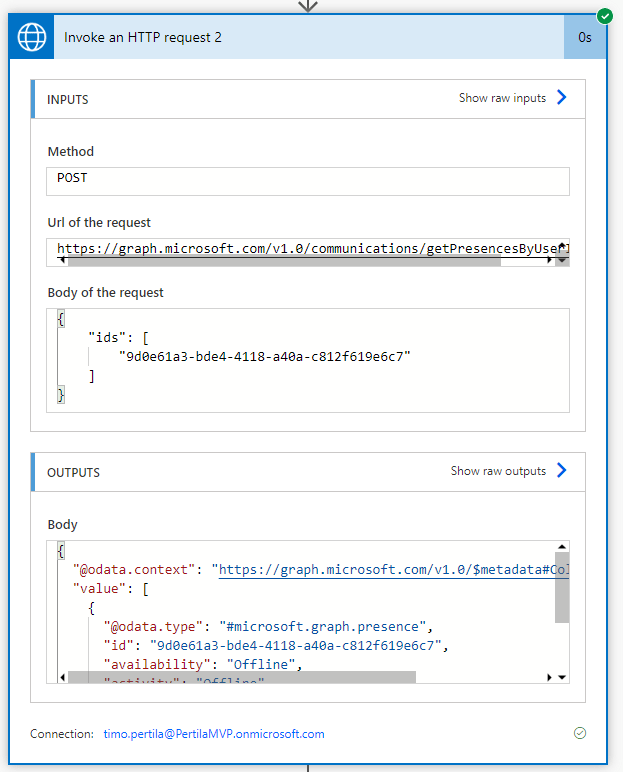Click the 0s duration badge
623x772 pixels.
point(585,38)
